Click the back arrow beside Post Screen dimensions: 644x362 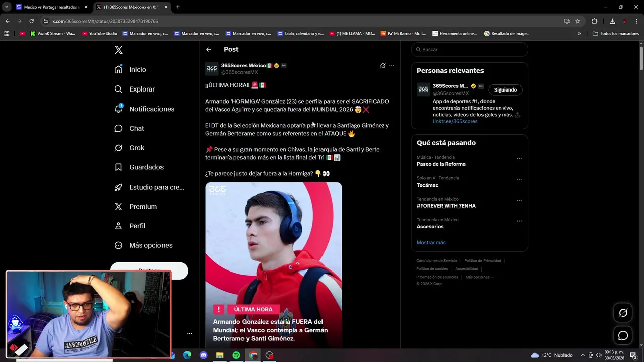(209, 49)
